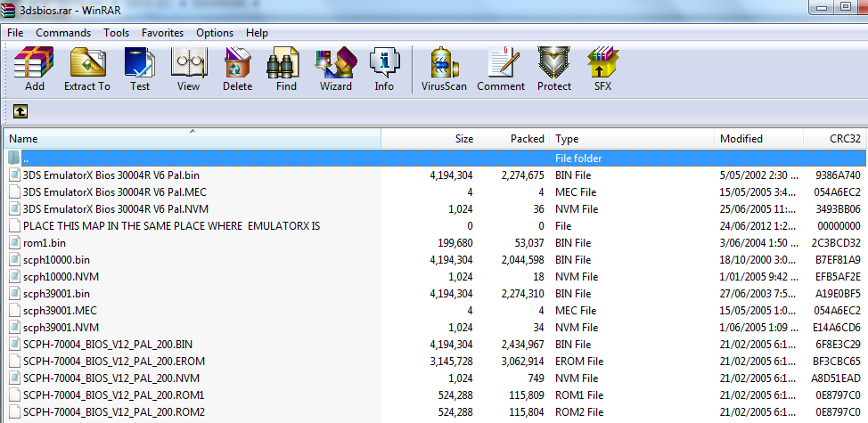This screenshot has width=868, height=423.
Task: Sort by the Modified column header
Action: tap(759, 139)
